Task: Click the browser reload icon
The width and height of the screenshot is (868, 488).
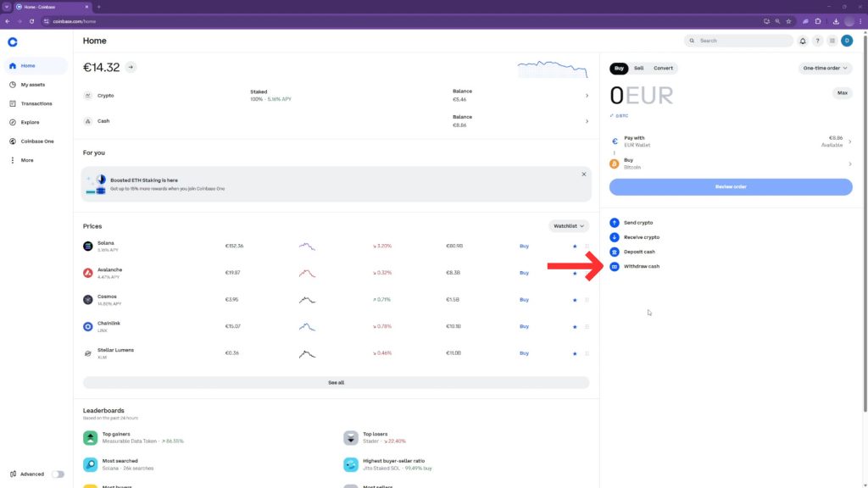Action: 31,21
